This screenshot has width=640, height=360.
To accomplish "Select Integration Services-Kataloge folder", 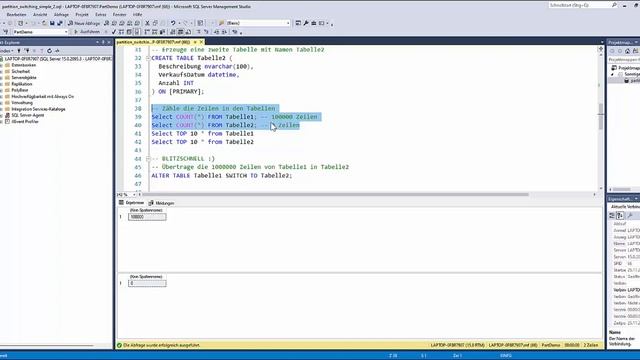I will [38, 109].
